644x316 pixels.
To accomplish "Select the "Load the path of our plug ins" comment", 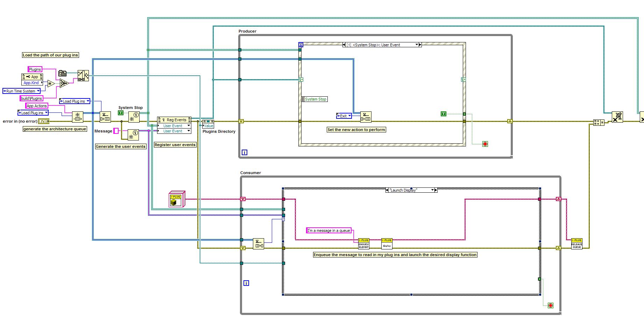I will [50, 55].
